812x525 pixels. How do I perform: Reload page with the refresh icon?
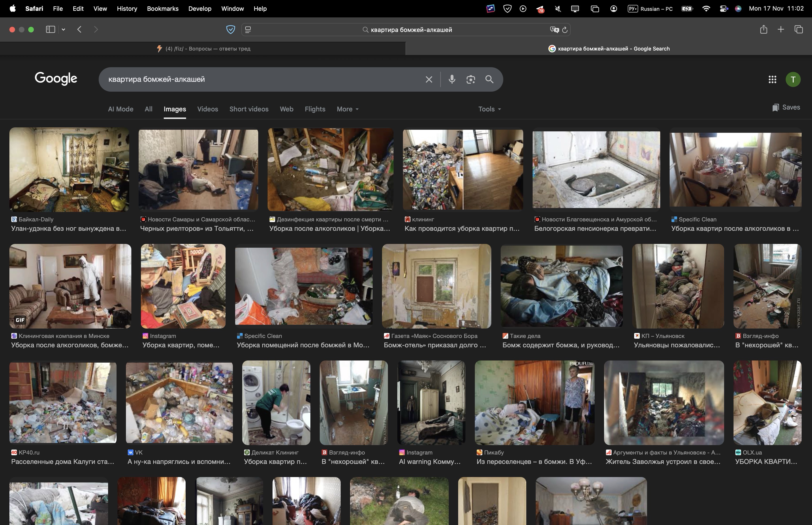point(565,30)
